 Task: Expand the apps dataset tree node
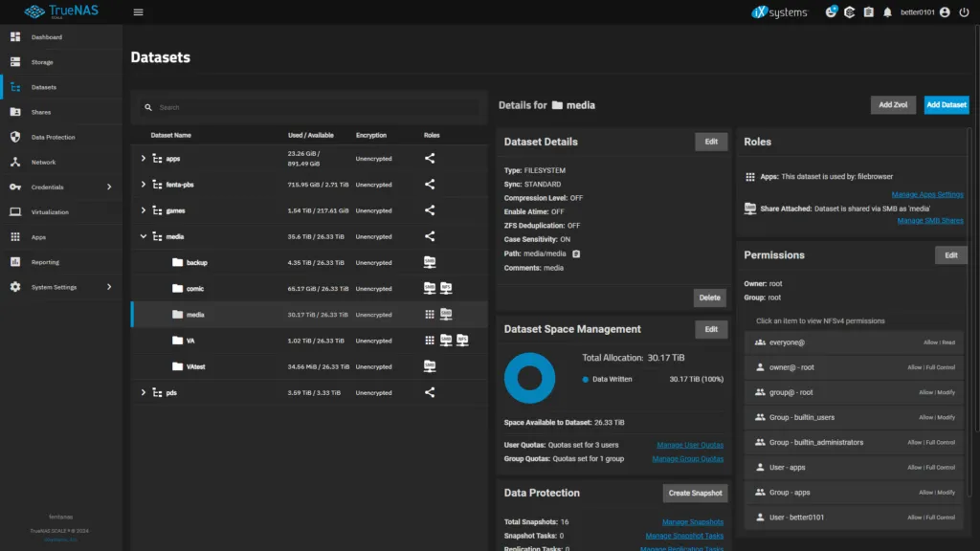[142, 158]
